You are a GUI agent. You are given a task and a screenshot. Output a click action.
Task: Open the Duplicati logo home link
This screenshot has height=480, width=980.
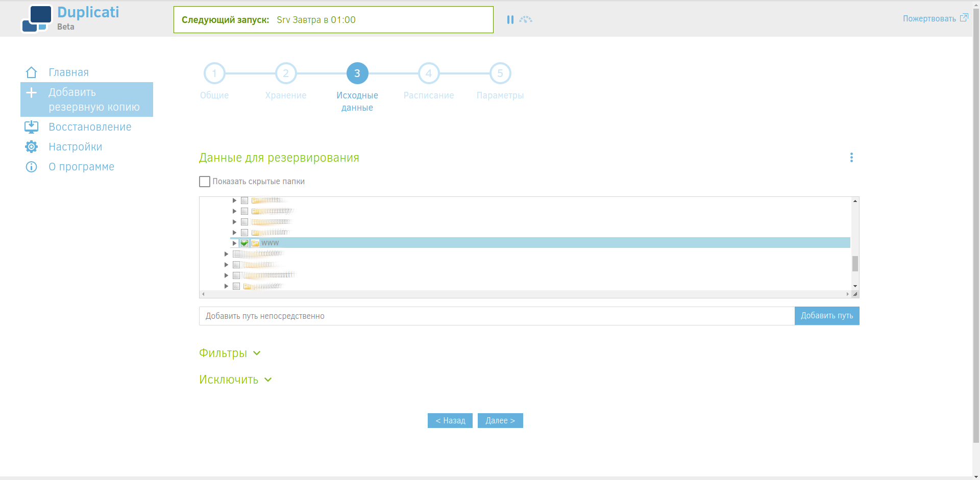(x=70, y=19)
